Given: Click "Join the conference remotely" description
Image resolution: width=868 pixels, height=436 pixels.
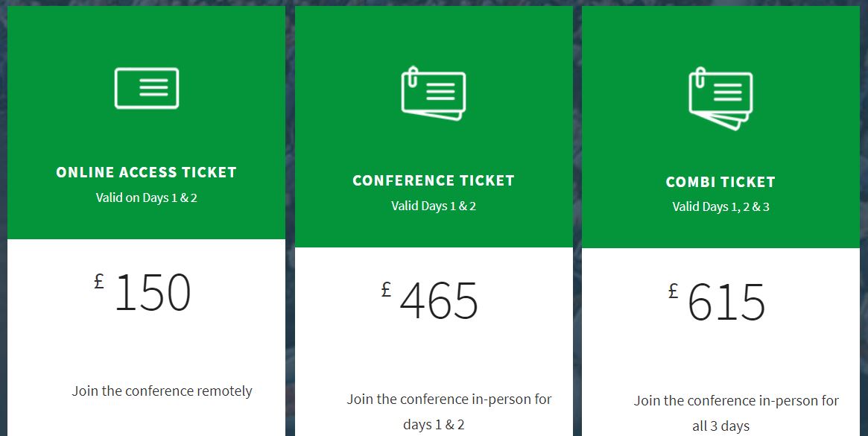Looking at the screenshot, I should [162, 391].
